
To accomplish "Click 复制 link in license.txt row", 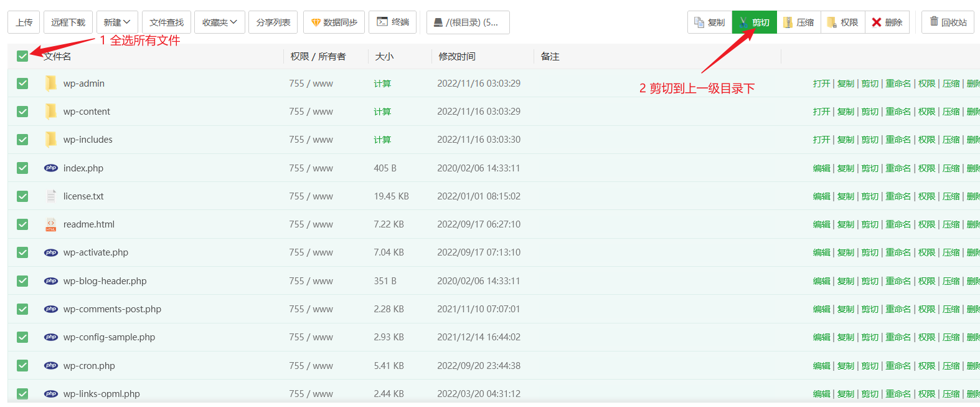I will coord(846,196).
